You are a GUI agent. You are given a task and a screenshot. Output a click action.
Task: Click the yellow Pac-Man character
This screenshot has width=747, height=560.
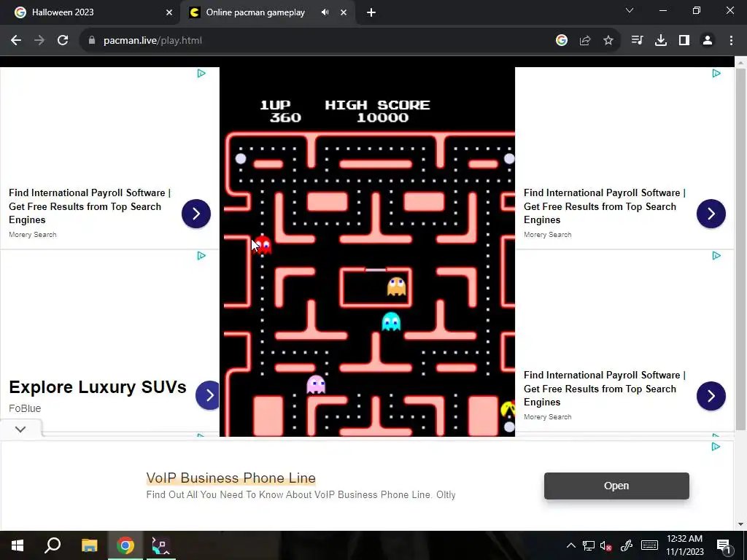[508, 409]
